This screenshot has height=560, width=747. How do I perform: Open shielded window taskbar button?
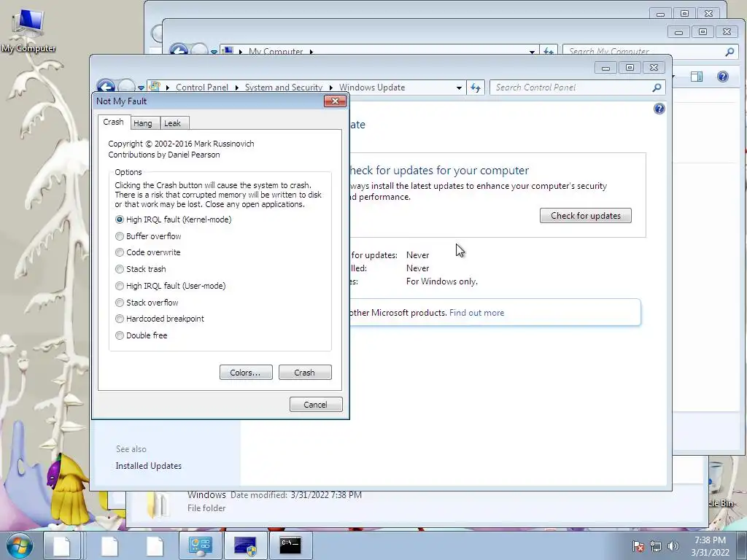[245, 545]
